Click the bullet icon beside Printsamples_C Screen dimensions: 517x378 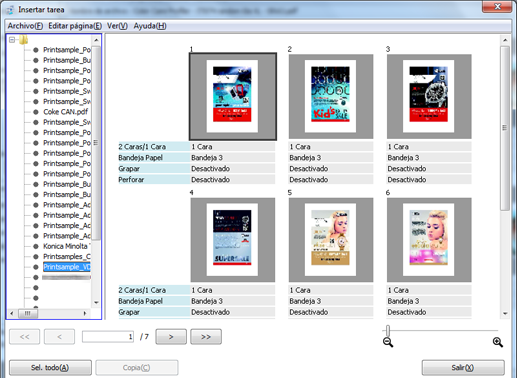(x=36, y=257)
